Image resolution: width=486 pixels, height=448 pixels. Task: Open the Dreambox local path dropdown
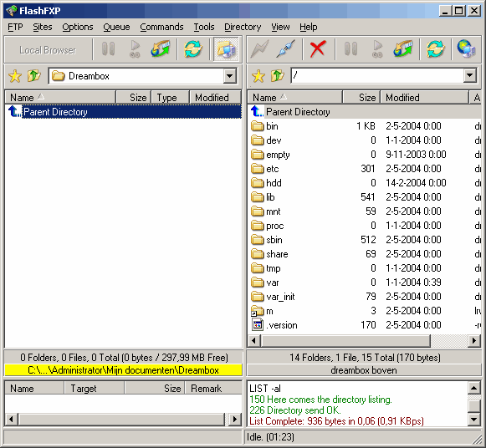coord(230,76)
